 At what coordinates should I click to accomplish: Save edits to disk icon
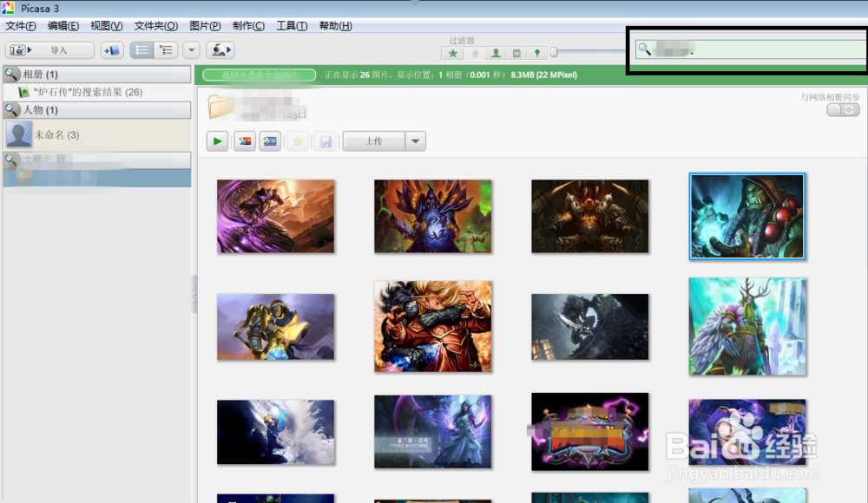tap(325, 141)
